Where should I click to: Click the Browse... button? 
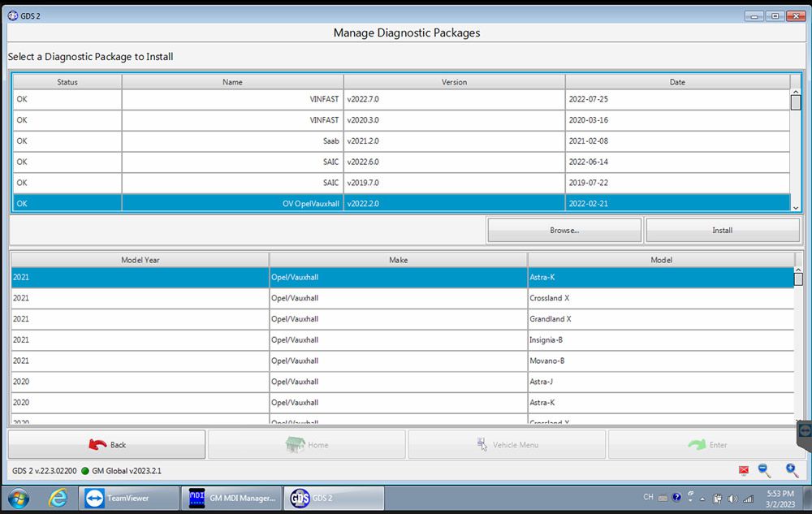pos(564,230)
